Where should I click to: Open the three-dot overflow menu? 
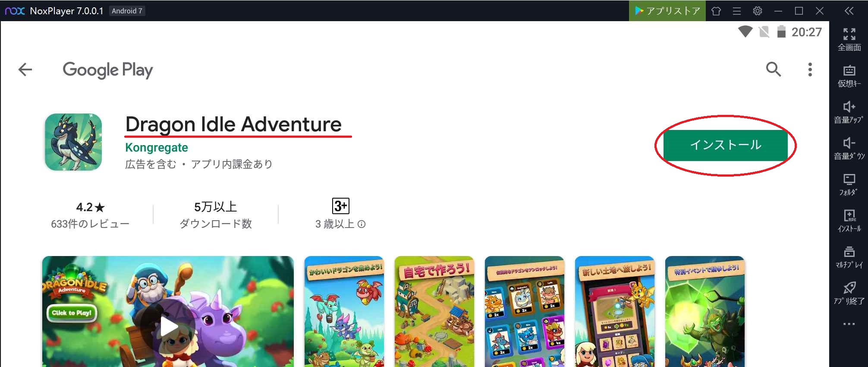coord(810,70)
